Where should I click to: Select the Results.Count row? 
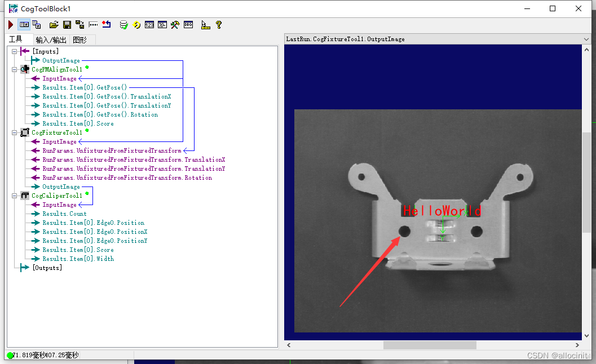[65, 214]
